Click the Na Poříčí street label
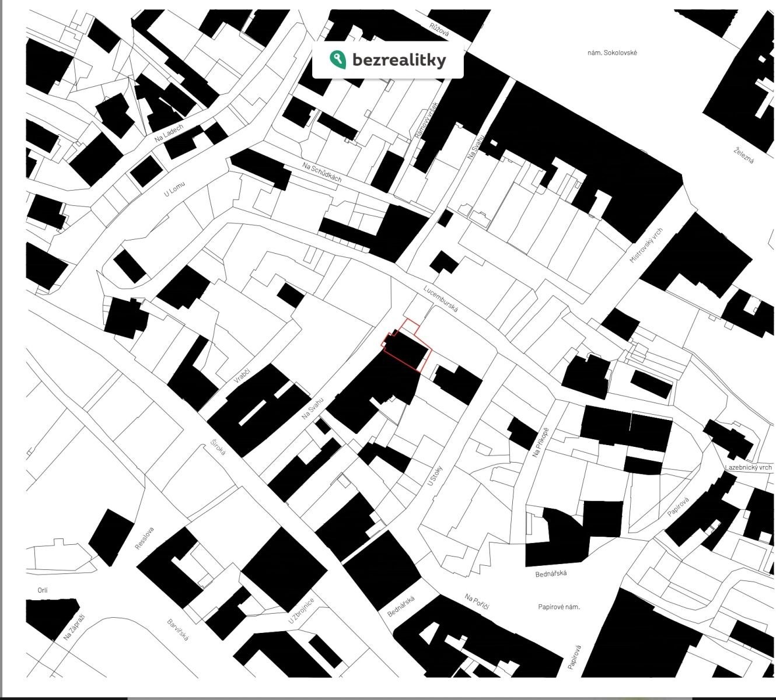The width and height of the screenshot is (776, 700). [477, 601]
